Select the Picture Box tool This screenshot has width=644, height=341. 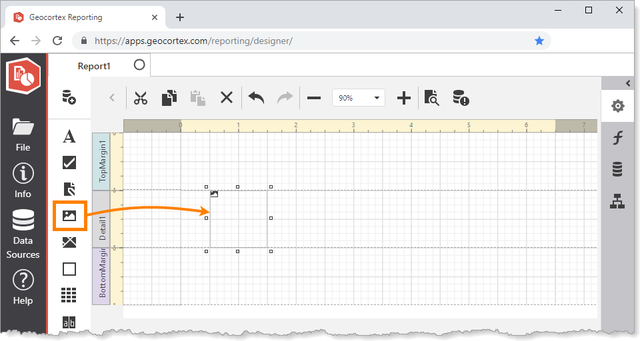pos(69,215)
